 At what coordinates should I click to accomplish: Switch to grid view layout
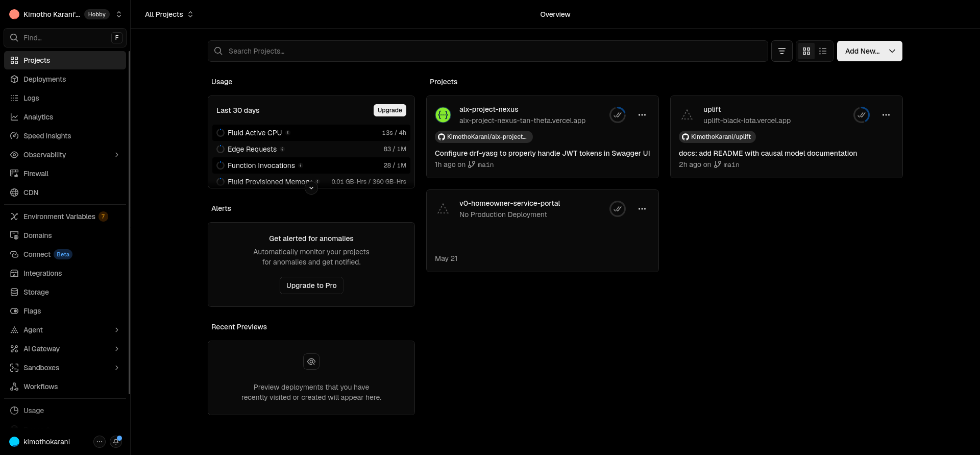coord(806,51)
